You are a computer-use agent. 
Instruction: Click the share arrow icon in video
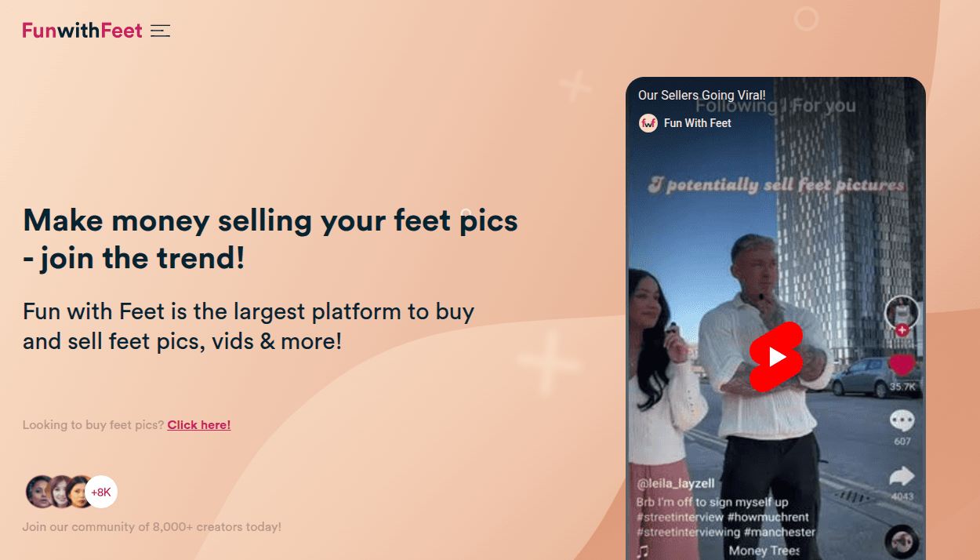pyautogui.click(x=902, y=475)
